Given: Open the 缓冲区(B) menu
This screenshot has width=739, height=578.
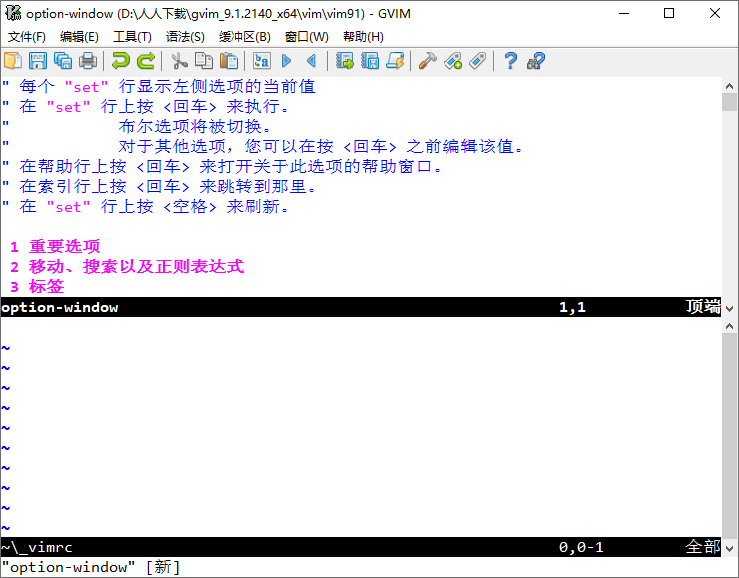Looking at the screenshot, I should [x=245, y=37].
